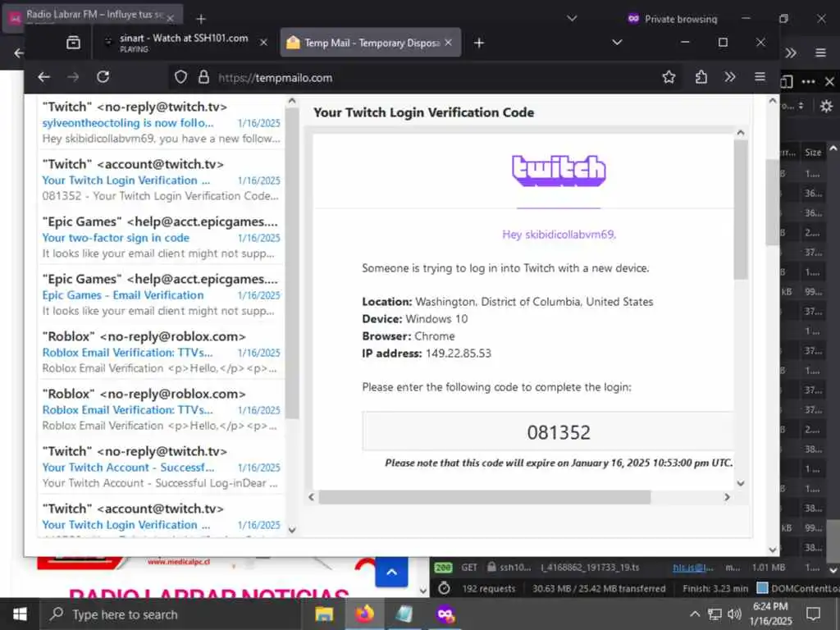Show more tools overflow chevrons in front window
Image resolution: width=840 pixels, height=630 pixels.
tap(729, 77)
